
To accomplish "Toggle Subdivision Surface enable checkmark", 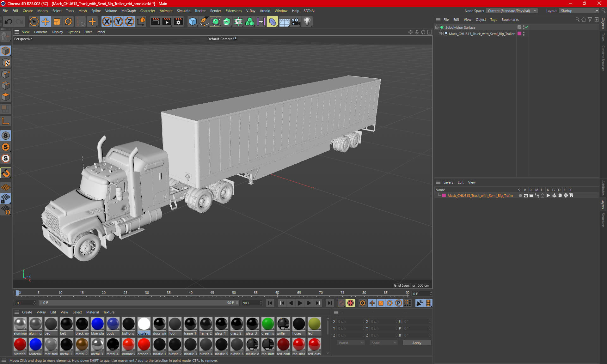I will (527, 27).
